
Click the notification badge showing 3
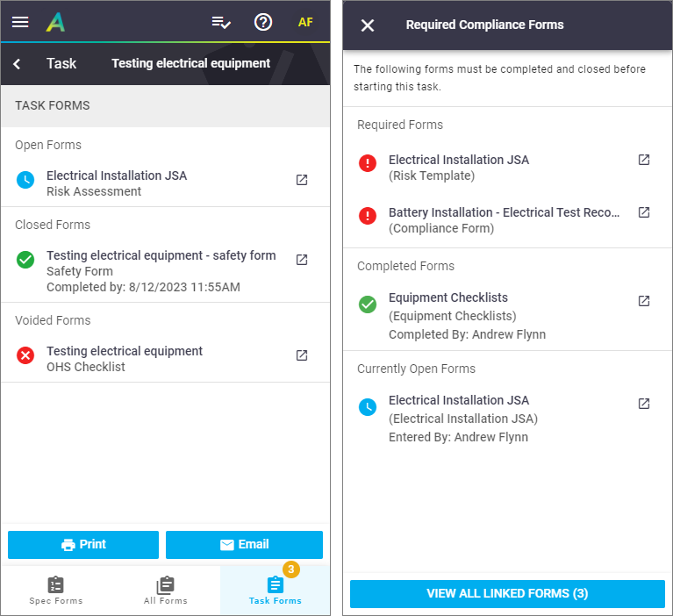tap(291, 569)
